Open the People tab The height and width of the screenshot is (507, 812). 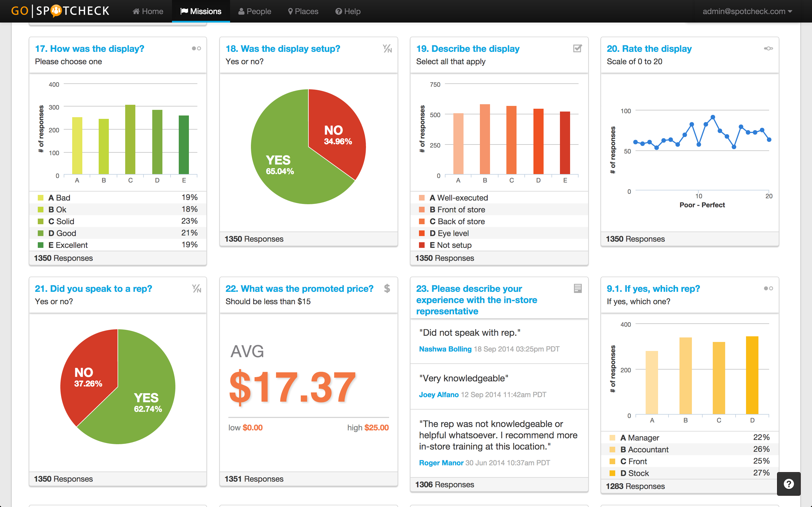tap(255, 11)
